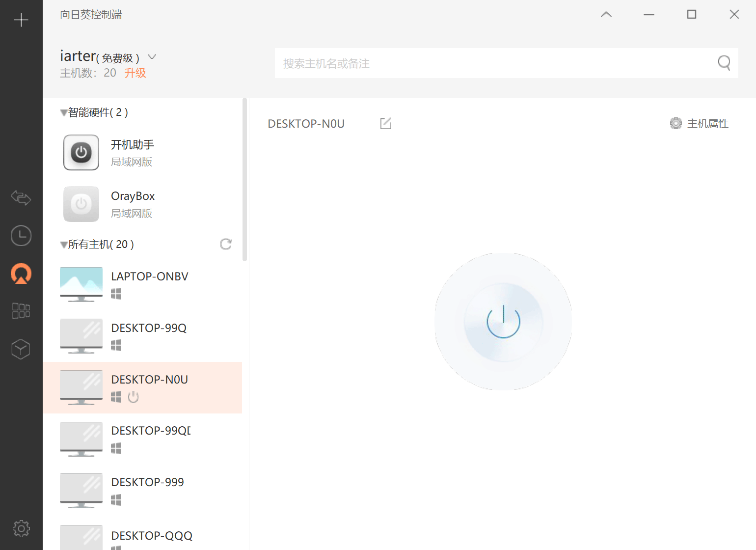Minimize the 向日葵控制端 window
This screenshot has width=756, height=550.
[x=649, y=15]
